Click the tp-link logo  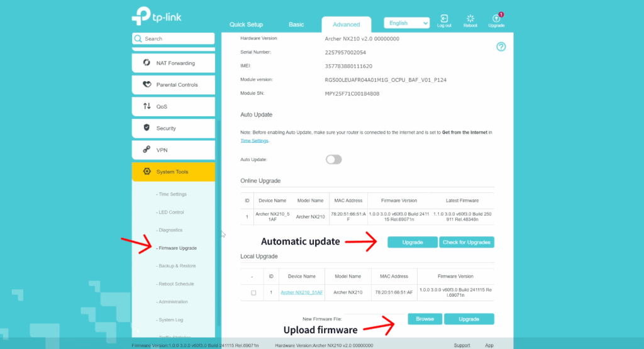click(157, 16)
